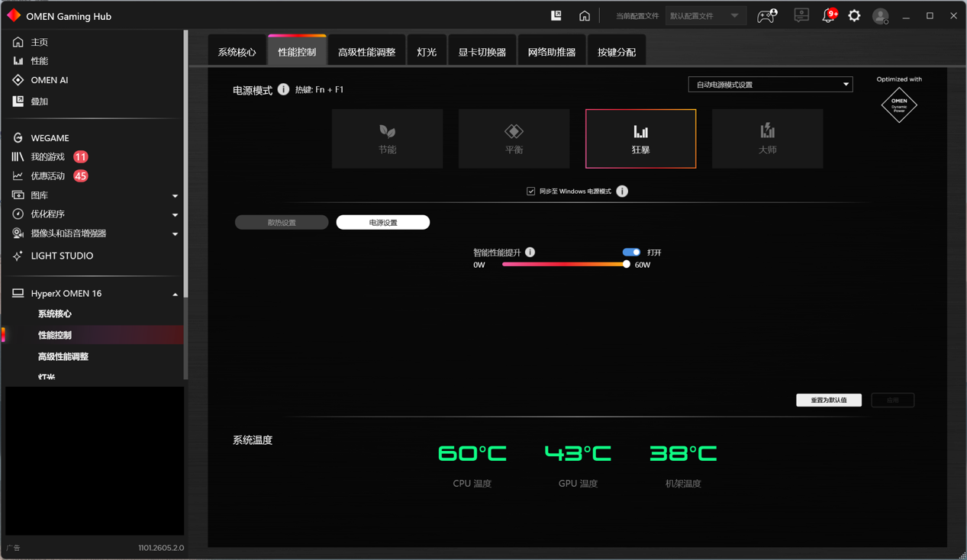Select 狂暴 power mode

[x=640, y=138]
